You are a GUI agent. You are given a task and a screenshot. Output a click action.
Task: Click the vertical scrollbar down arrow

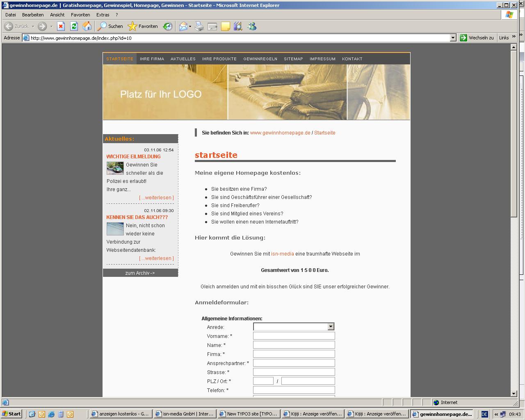click(x=514, y=394)
